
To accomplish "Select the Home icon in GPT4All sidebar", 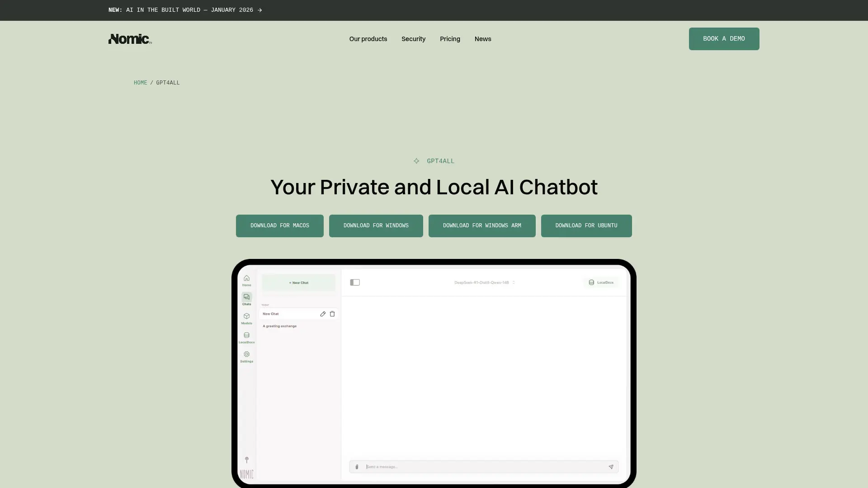I will tap(246, 281).
